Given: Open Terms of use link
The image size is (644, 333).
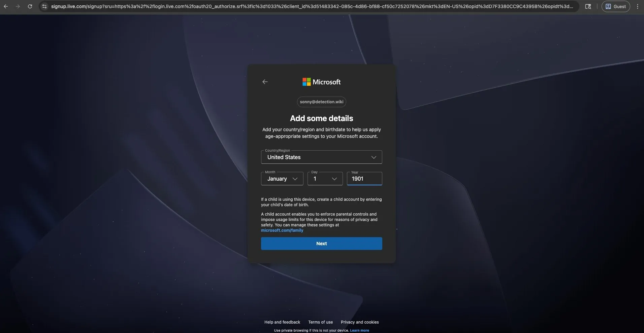Looking at the screenshot, I should 320,322.
